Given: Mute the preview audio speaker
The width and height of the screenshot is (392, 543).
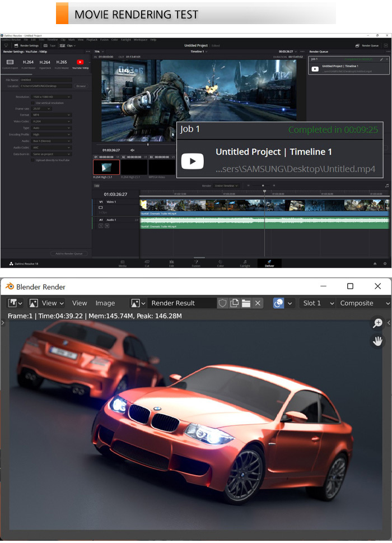Looking at the screenshot, I should click(132, 150).
